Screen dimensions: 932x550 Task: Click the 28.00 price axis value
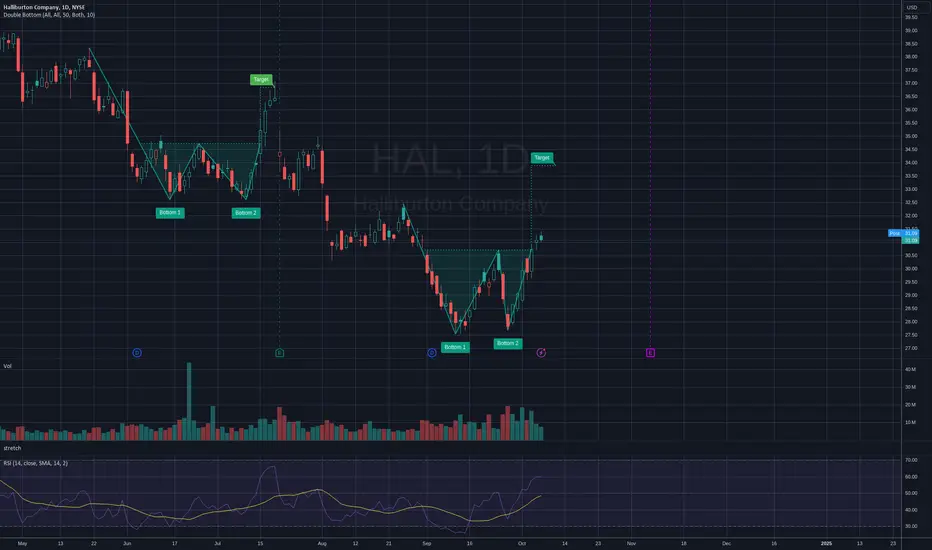[911, 322]
